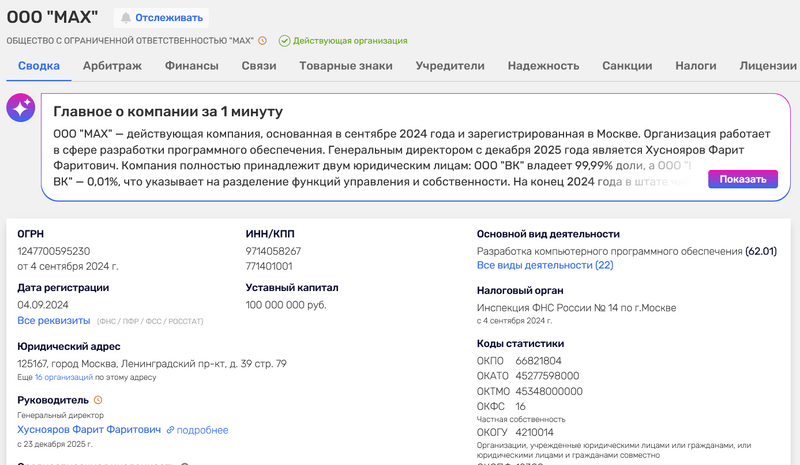This screenshot has width=800, height=465.
Task: Open the Учредители tab
Action: pyautogui.click(x=450, y=66)
